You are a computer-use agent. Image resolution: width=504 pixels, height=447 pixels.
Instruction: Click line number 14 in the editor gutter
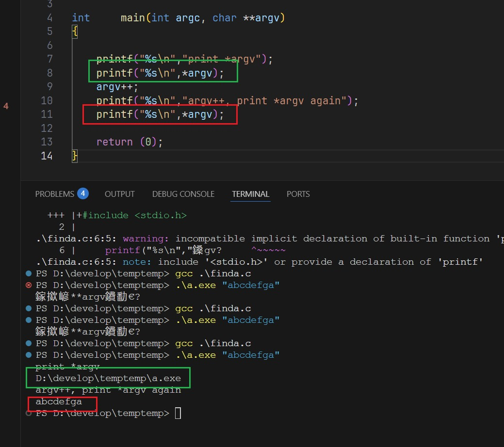coord(47,156)
